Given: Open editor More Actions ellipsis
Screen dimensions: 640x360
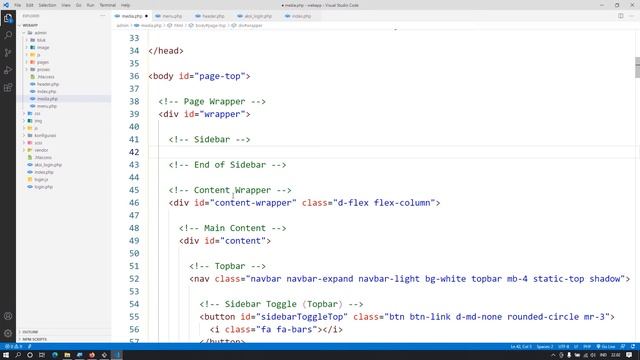Looking at the screenshot, I should [x=632, y=16].
